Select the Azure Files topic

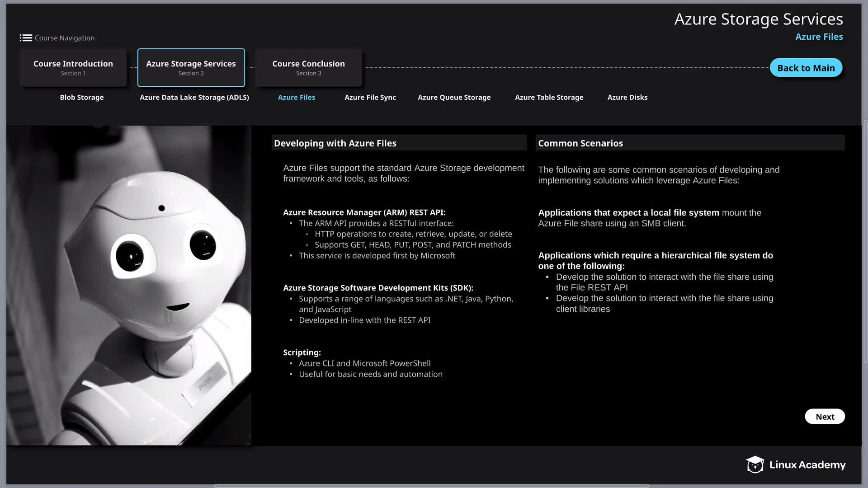click(297, 98)
